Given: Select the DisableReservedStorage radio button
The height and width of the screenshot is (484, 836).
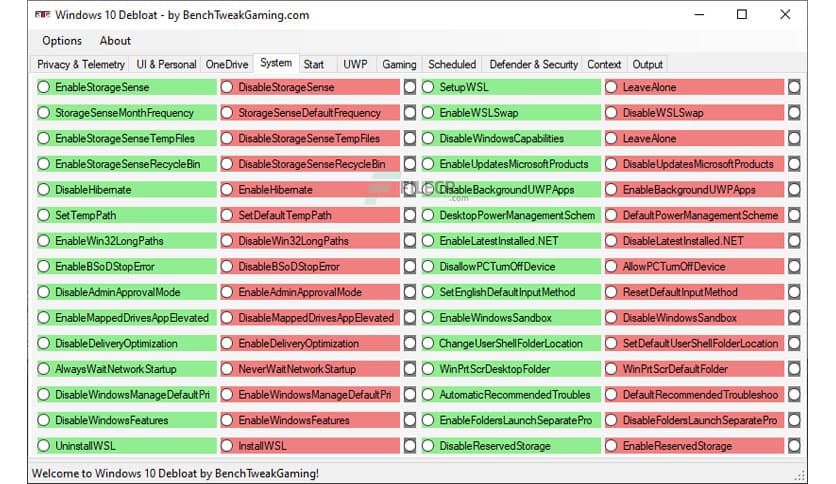Looking at the screenshot, I should point(428,446).
